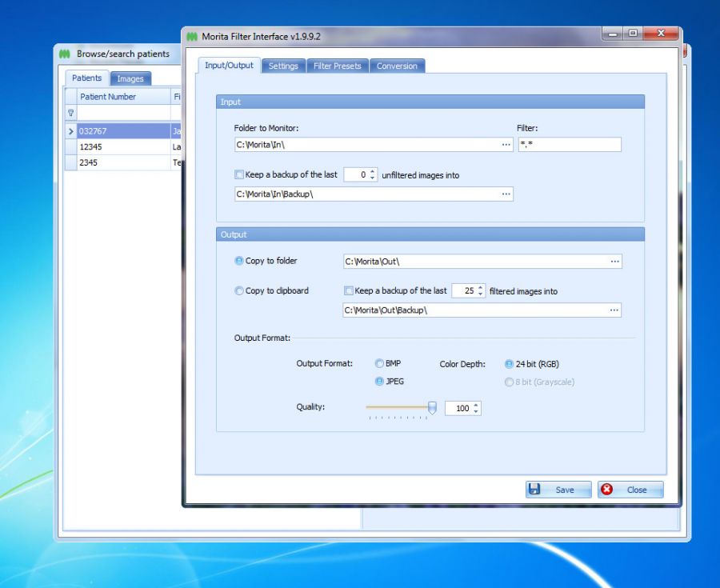Close the Morita Filter Interface dialog
This screenshot has height=588, width=720.
point(630,490)
